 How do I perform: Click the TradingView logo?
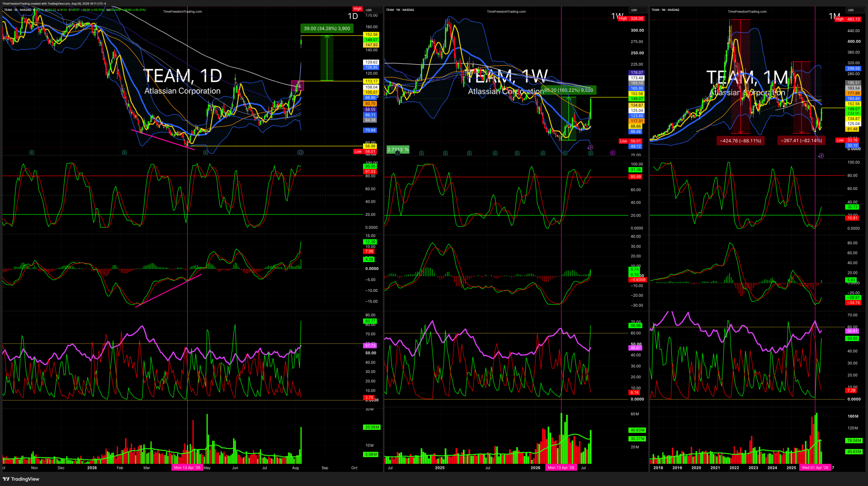point(21,479)
